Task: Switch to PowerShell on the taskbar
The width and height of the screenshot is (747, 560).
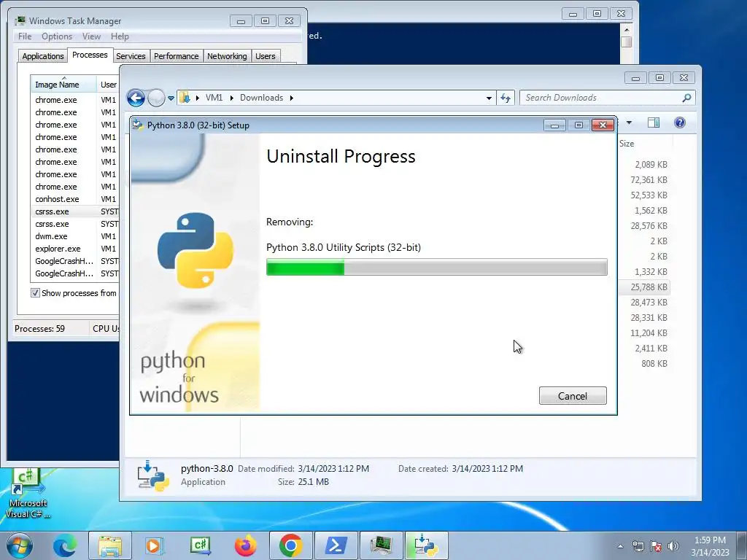Action: 336,545
